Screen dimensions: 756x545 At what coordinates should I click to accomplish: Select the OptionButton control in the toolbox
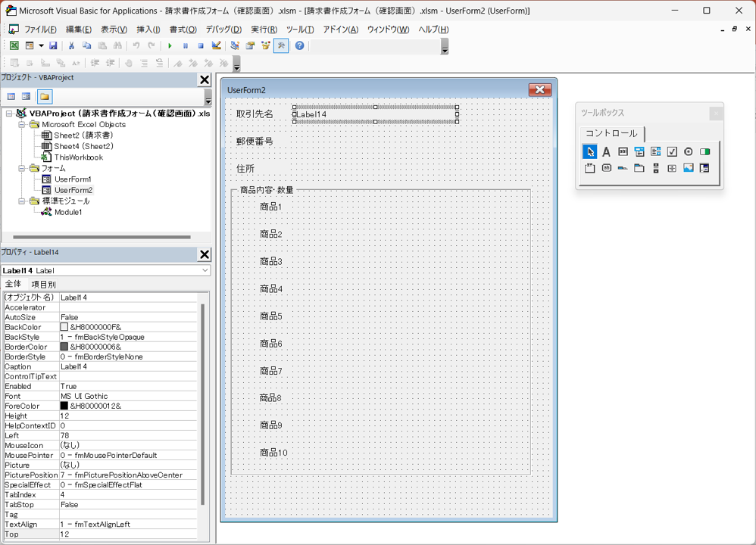(x=688, y=152)
